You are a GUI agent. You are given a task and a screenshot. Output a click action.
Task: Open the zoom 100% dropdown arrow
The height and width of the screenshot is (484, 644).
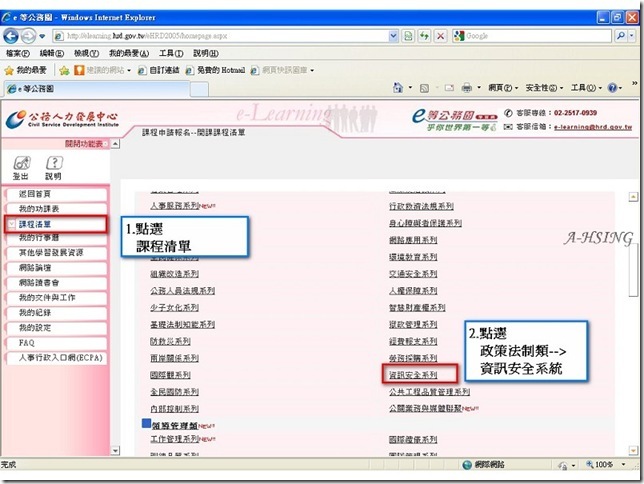click(x=623, y=465)
